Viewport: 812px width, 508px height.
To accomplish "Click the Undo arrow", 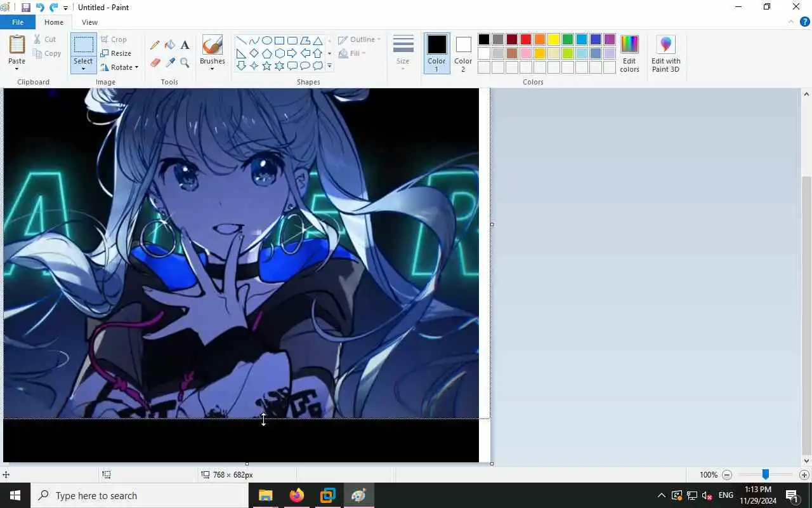I will point(40,8).
